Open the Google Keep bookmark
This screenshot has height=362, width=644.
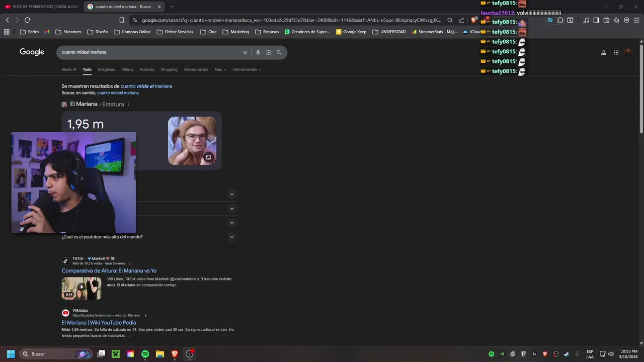point(351,32)
